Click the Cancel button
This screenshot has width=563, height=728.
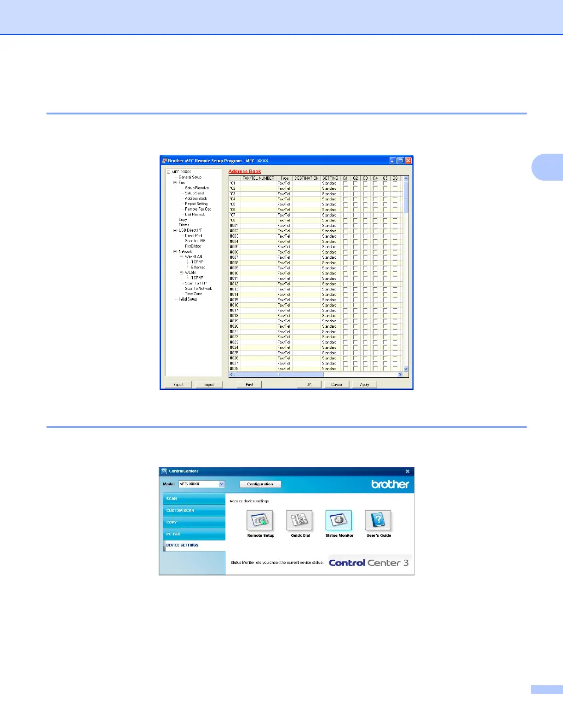[337, 385]
